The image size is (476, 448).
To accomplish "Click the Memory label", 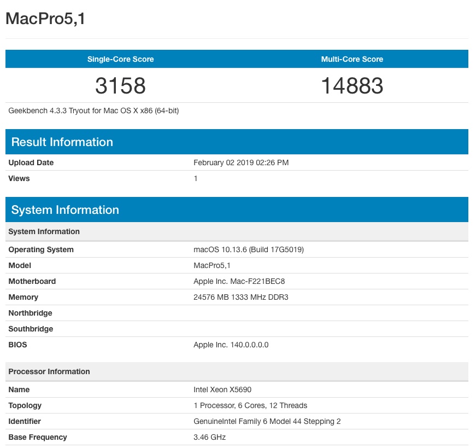I will (x=23, y=297).
